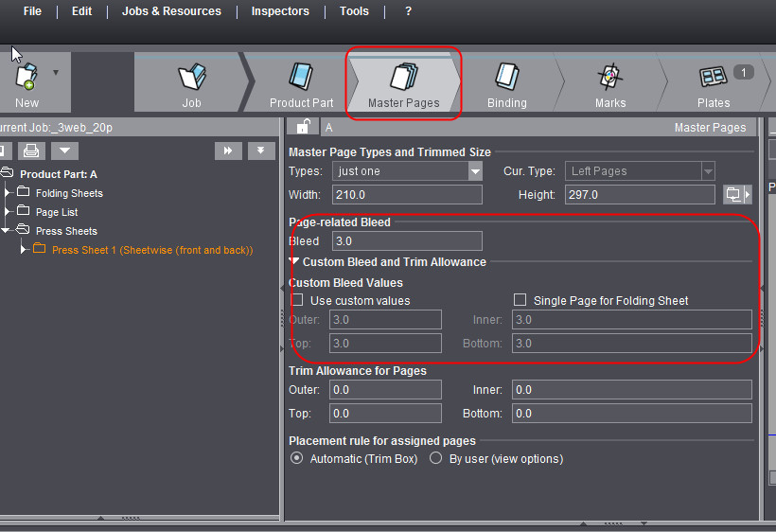Toggle the lock icon beside A
Image resolution: width=776 pixels, height=532 pixels.
tap(303, 127)
